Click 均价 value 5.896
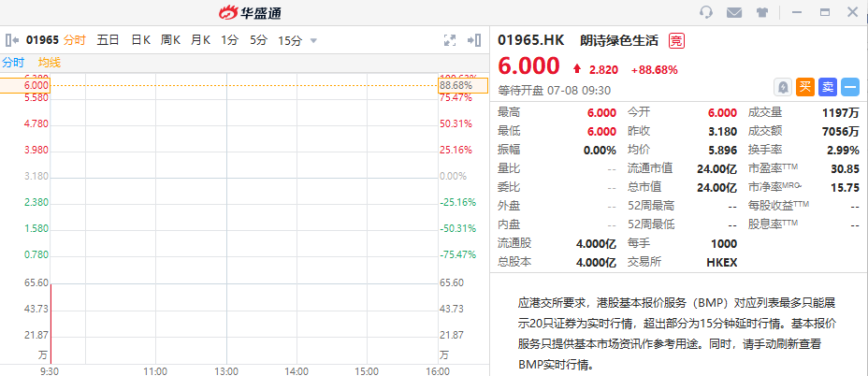The width and height of the screenshot is (868, 376). [722, 150]
